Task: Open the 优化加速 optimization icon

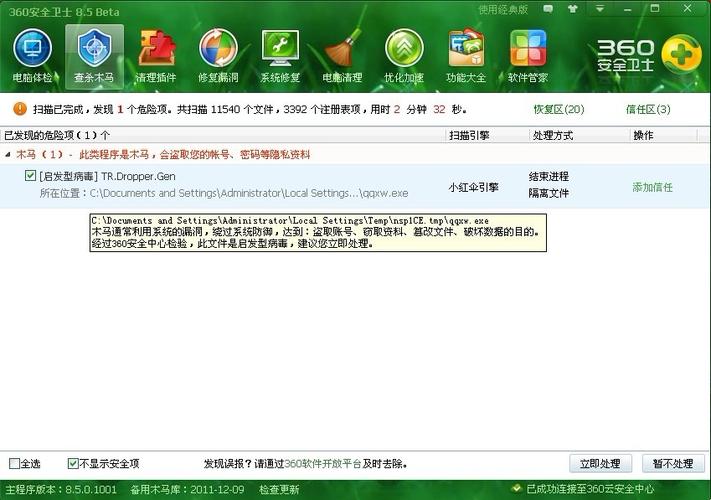Action: coord(404,55)
